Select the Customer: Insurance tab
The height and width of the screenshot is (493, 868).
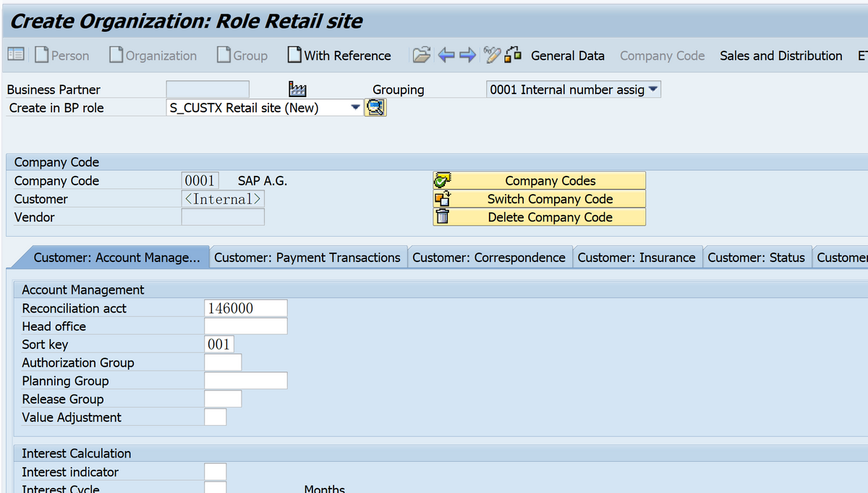click(637, 257)
